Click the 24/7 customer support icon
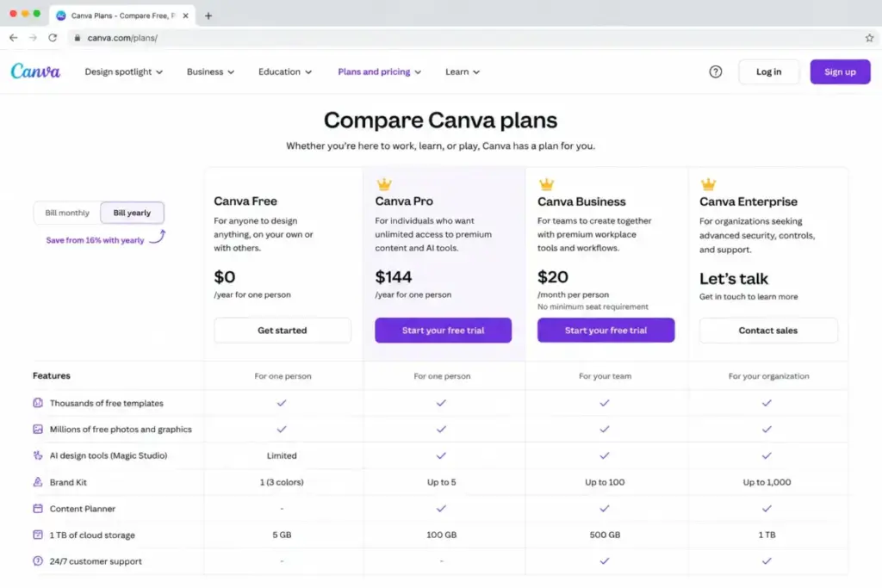882x588 pixels. 38,561
